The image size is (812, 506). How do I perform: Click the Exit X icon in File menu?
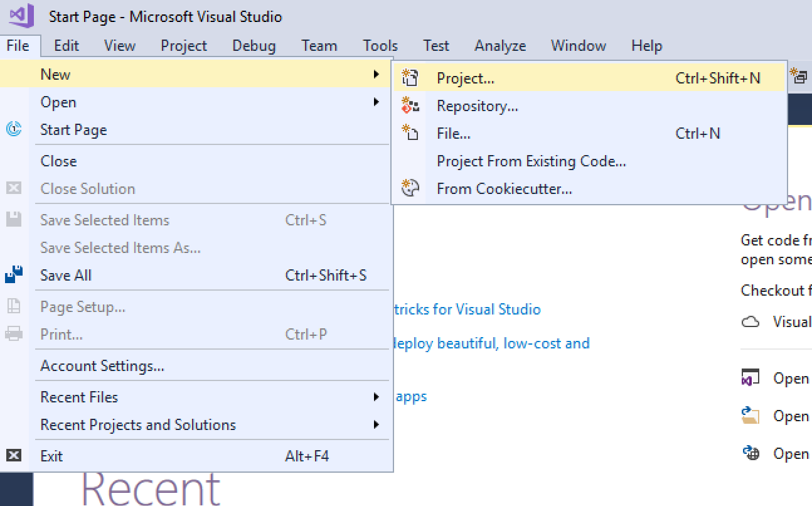click(14, 456)
